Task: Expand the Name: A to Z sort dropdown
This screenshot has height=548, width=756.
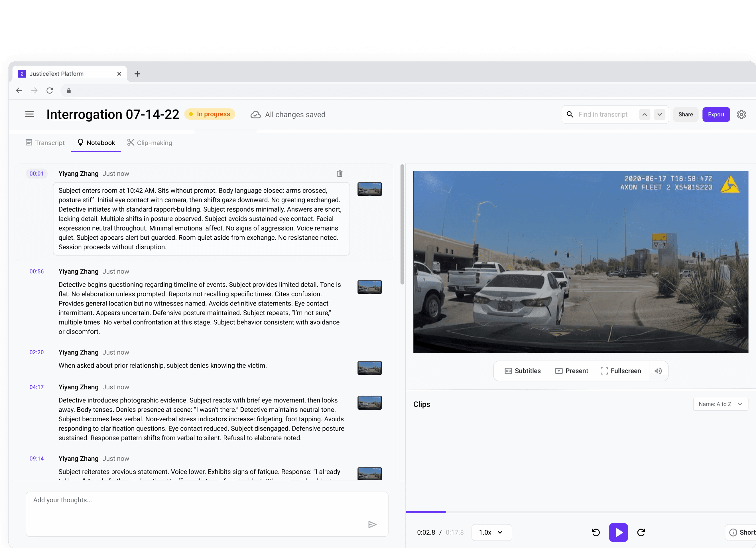Action: click(x=720, y=404)
